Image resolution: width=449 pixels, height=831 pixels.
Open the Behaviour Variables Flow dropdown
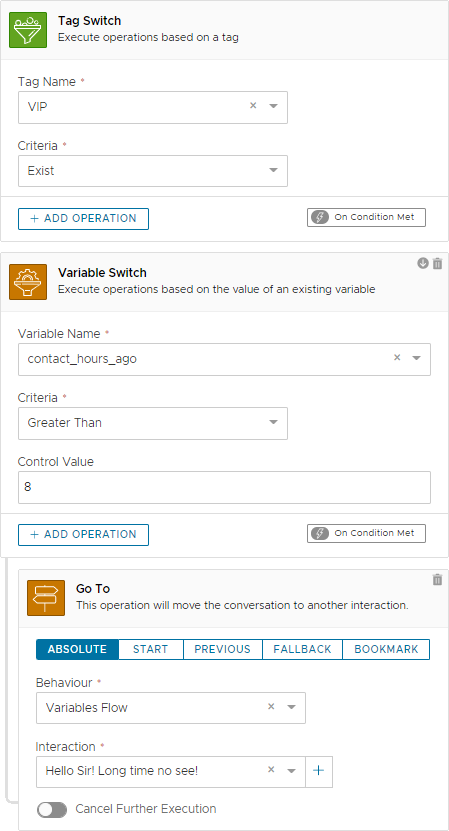pos(291,707)
